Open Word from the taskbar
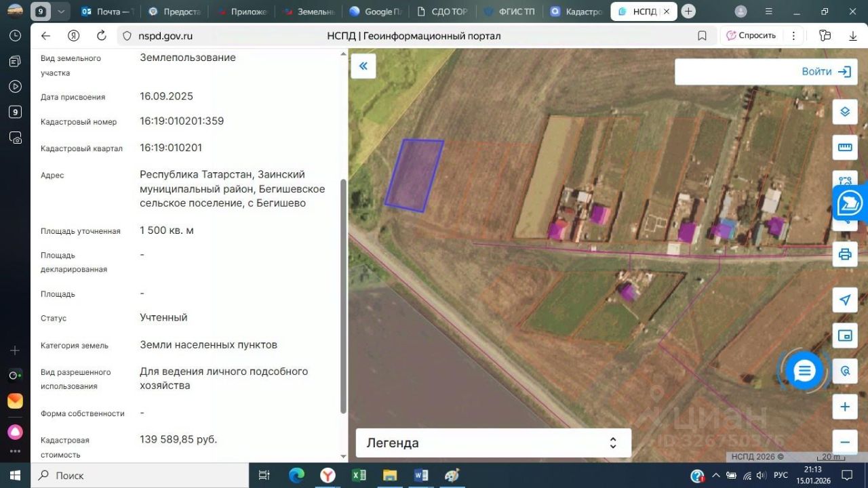Screen dimensions: 868x488 [x=421, y=475]
